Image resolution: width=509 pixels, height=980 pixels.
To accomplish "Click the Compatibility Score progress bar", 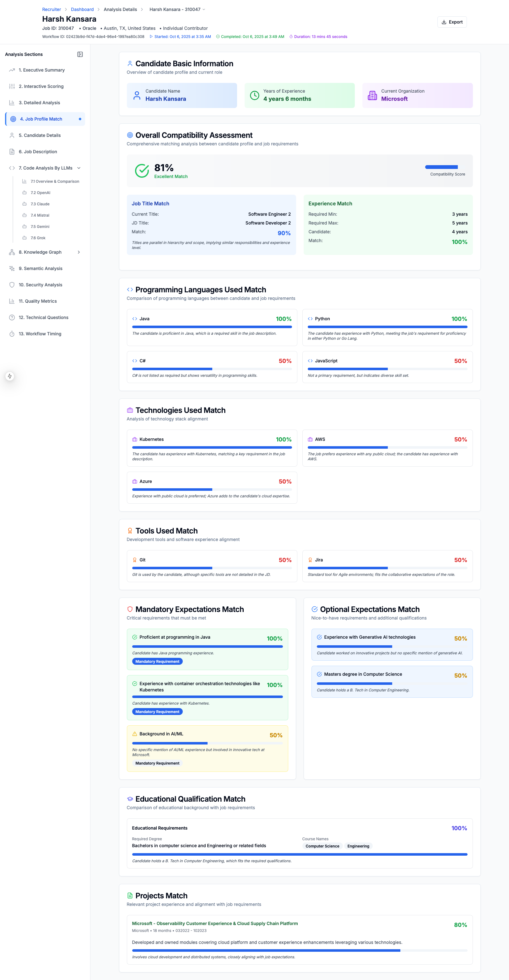I will point(441,167).
